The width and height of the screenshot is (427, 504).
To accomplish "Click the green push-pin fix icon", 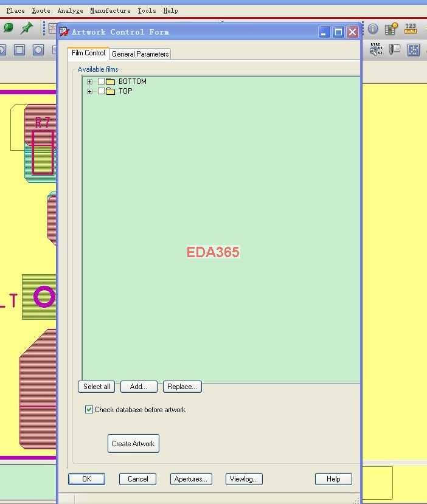I will (26, 28).
